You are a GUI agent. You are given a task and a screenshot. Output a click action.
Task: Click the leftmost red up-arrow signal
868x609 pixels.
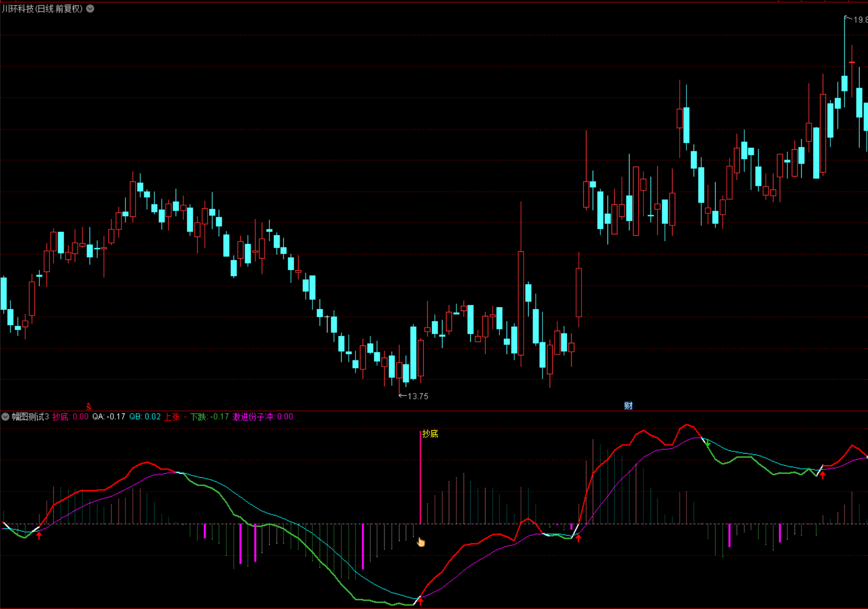tap(39, 535)
